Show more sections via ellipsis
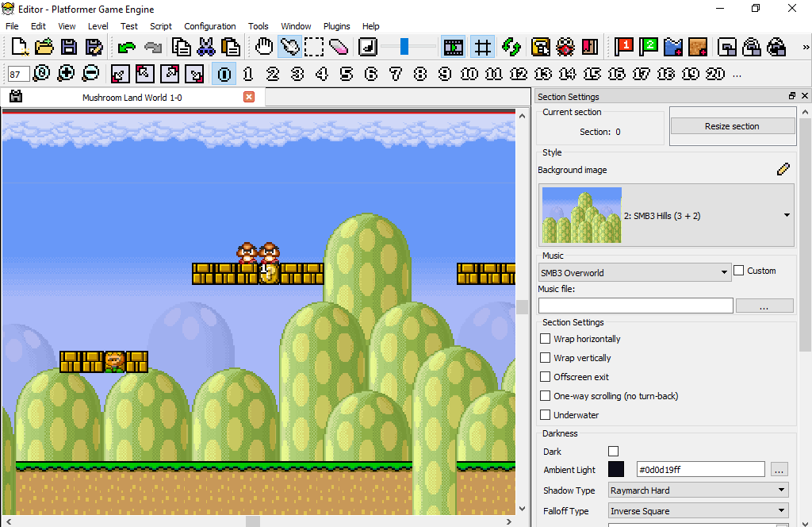Viewport: 812px width, 527px height. pyautogui.click(x=737, y=75)
